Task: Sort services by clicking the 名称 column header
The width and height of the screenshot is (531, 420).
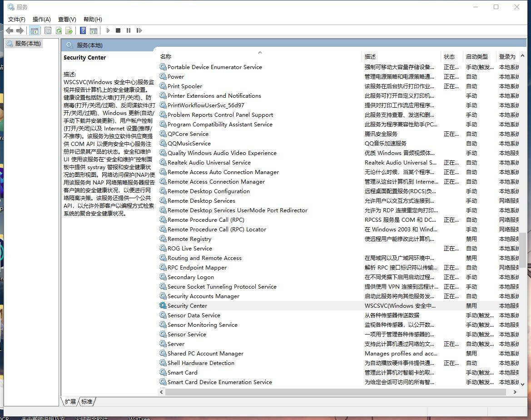Action: [165, 56]
